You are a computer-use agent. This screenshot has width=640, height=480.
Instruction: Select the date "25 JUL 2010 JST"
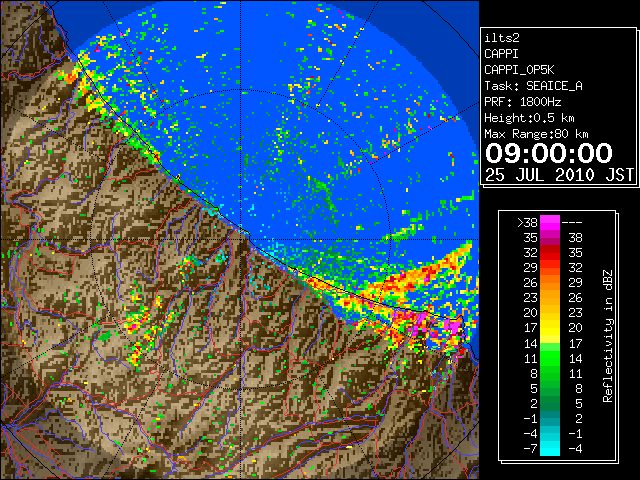(559, 175)
